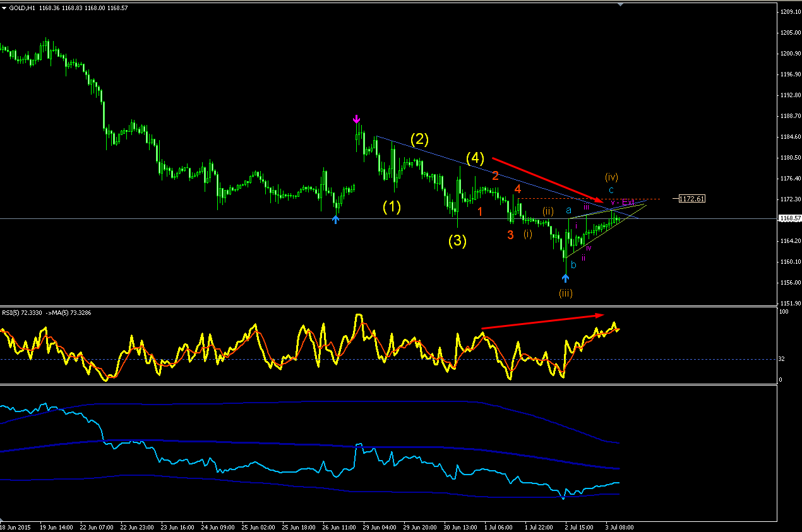Click the 1160.10 price scale value
Viewport: 802px width, 532px height.
pyautogui.click(x=790, y=262)
